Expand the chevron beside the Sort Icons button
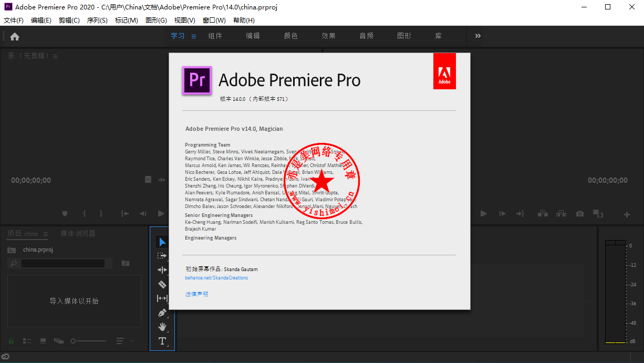The image size is (644, 363). 132,340
